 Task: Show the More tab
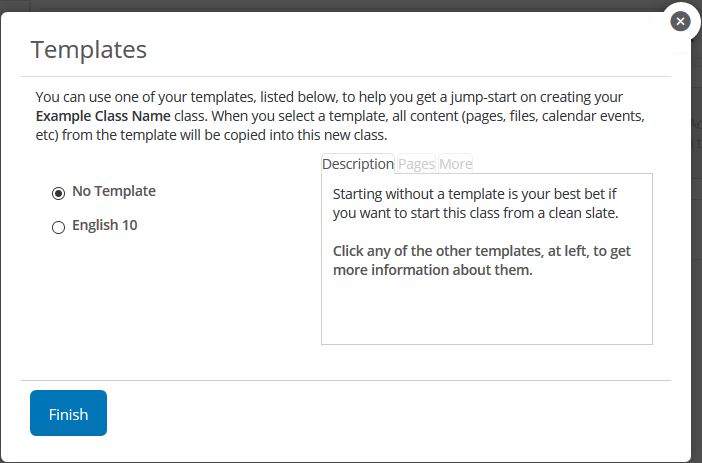[x=455, y=164]
